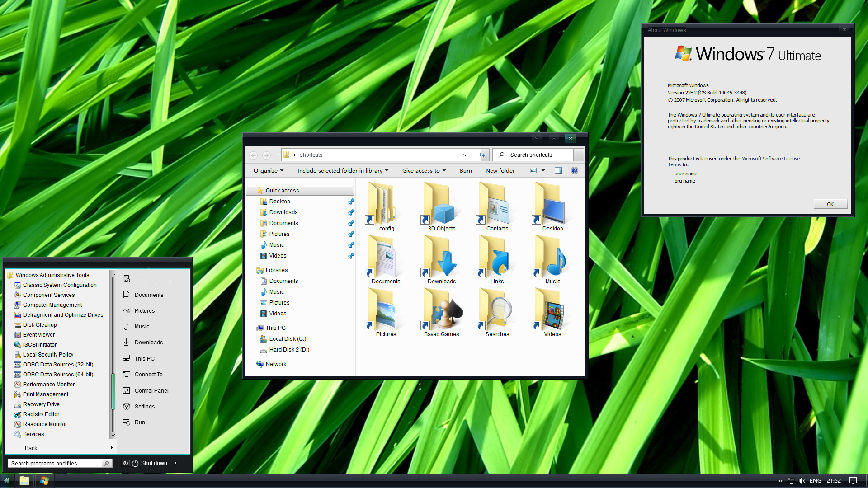
Task: Click the Search programs and files box
Action: coord(54,463)
